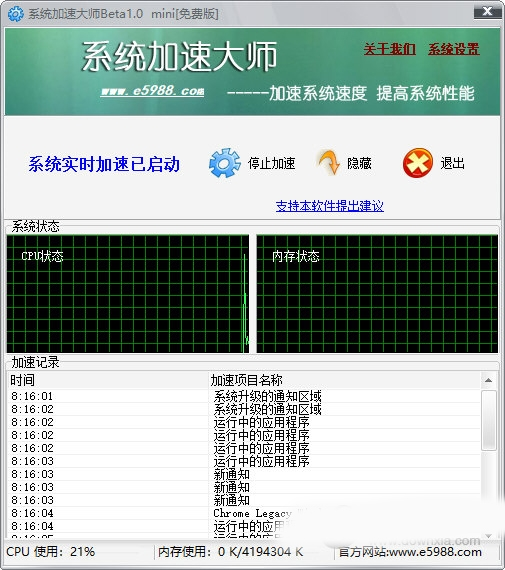505x570 pixels.
Task: Click the red X exit icon
Action: tap(418, 163)
